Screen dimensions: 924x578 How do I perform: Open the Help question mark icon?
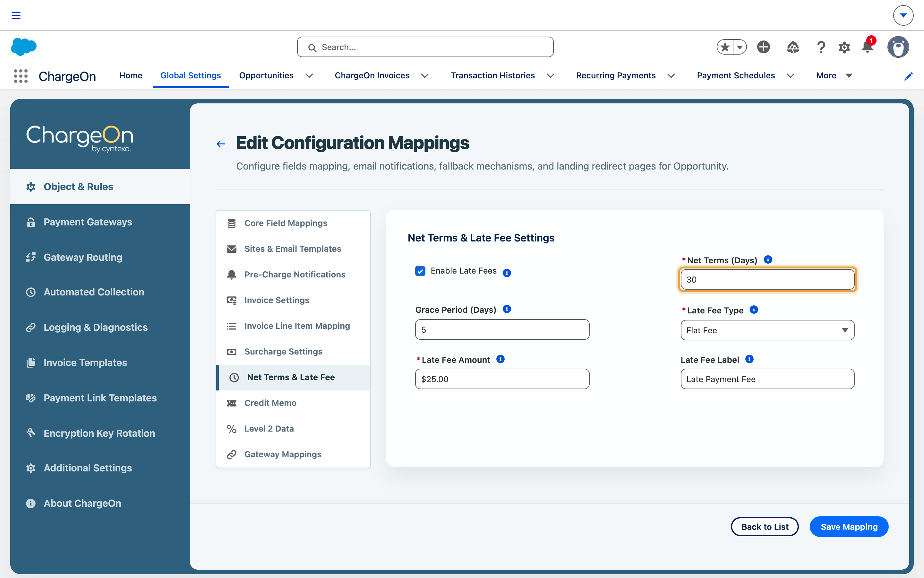(821, 47)
